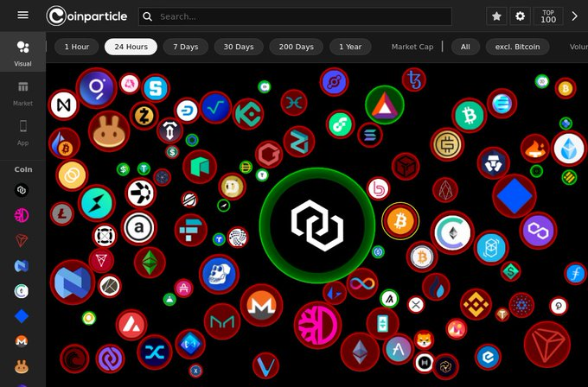Select Waves diamond in the Coin sidebar

click(x=22, y=316)
